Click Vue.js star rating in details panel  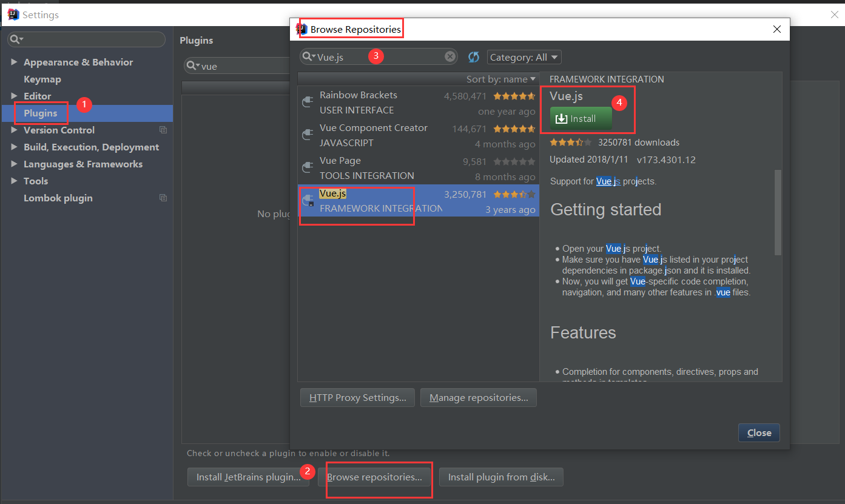click(x=570, y=143)
